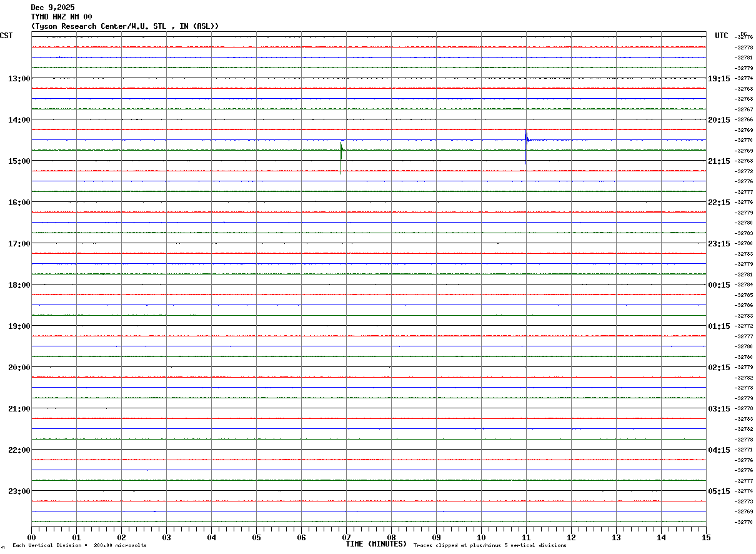Click the '08' minute tick label

coord(391,537)
